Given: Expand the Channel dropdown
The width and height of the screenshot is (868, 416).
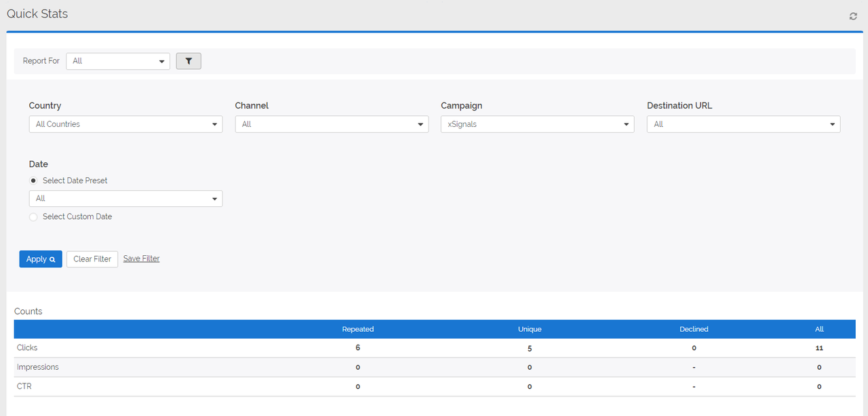Looking at the screenshot, I should coord(332,124).
